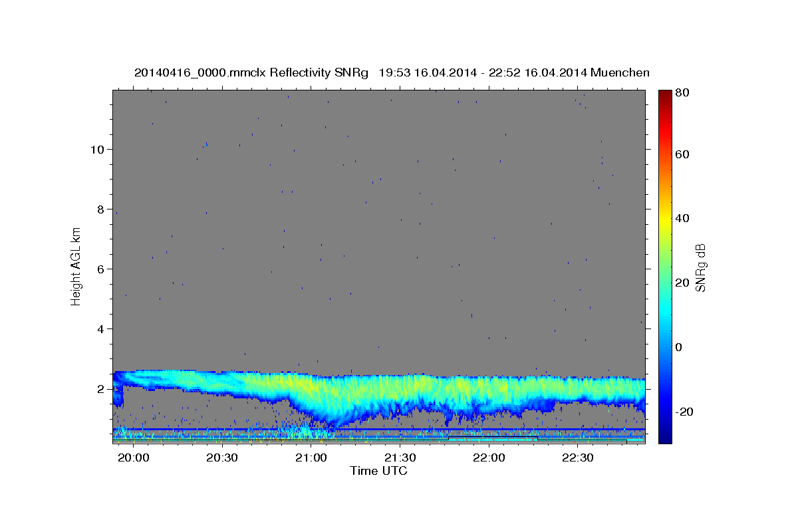Click the '4' height axis label

click(x=100, y=329)
